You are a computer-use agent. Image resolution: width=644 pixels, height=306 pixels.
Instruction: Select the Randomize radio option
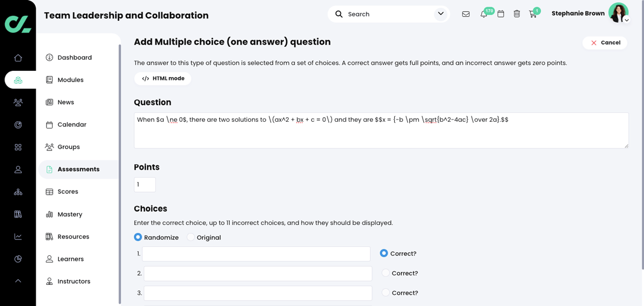click(138, 237)
